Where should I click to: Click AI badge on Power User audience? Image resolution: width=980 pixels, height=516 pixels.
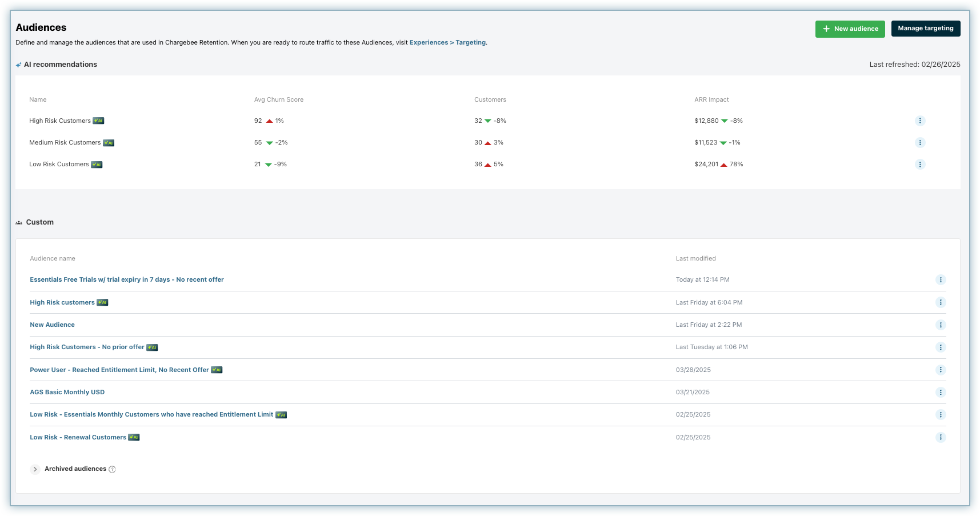pos(217,370)
